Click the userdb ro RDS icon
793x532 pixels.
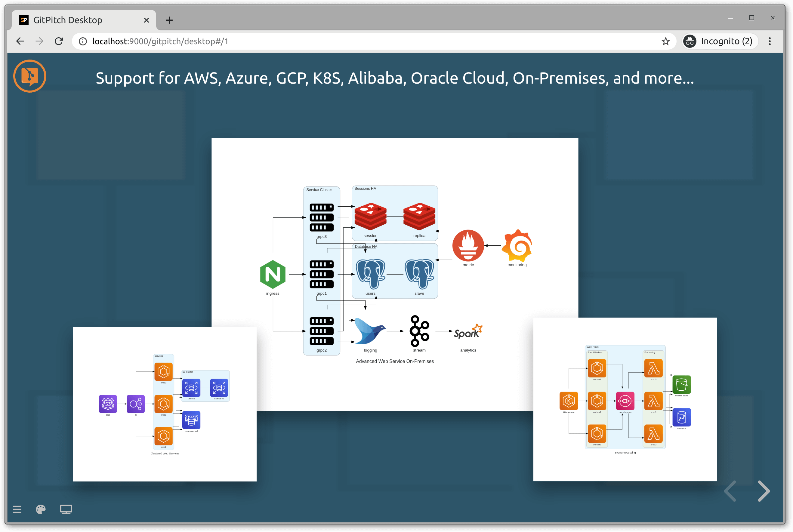pyautogui.click(x=219, y=388)
